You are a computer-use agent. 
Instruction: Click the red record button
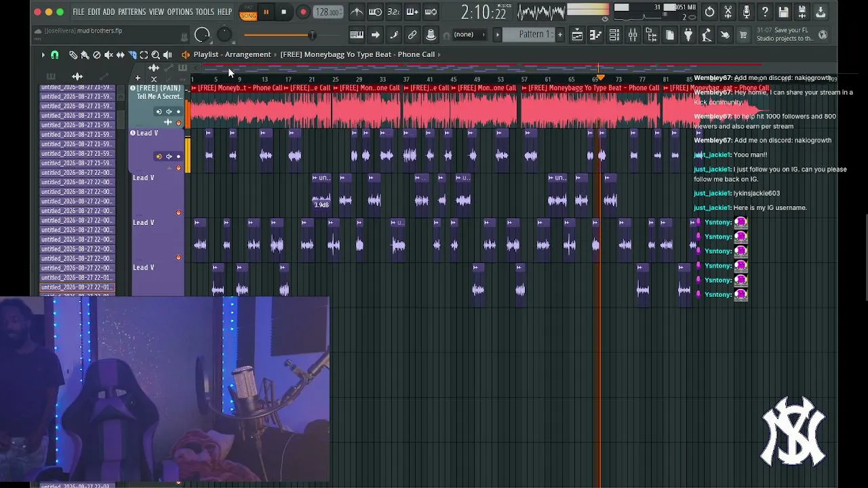pyautogui.click(x=303, y=12)
